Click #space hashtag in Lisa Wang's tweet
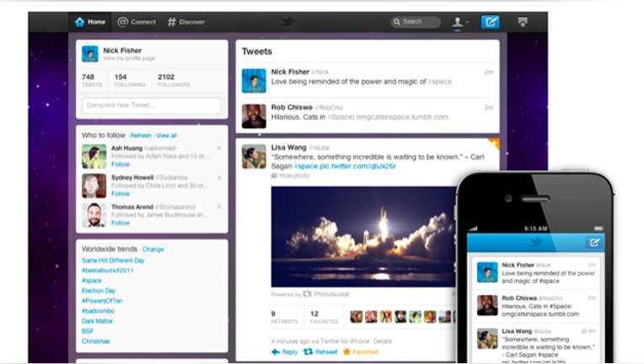 tap(306, 166)
